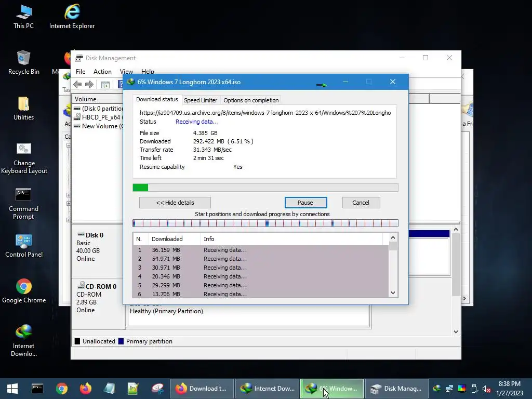
Task: Open the pinned paint-style taskbar icon
Action: pos(157,389)
